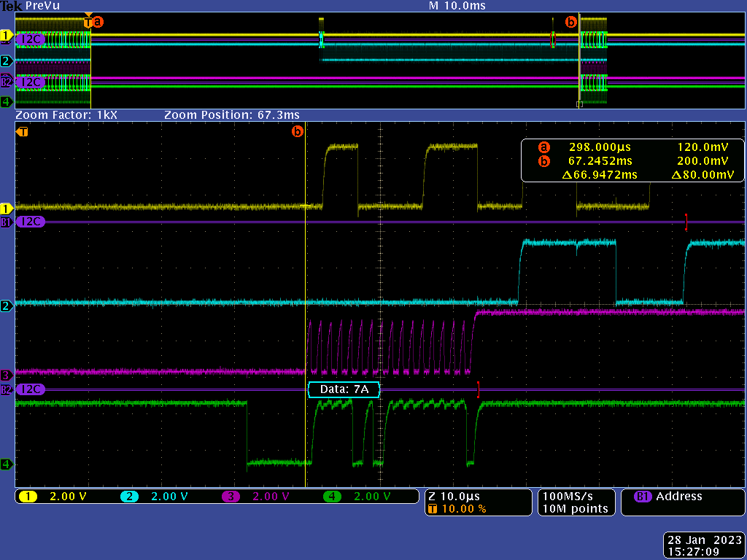Click cursor b marker in the zoomed view

[298, 131]
